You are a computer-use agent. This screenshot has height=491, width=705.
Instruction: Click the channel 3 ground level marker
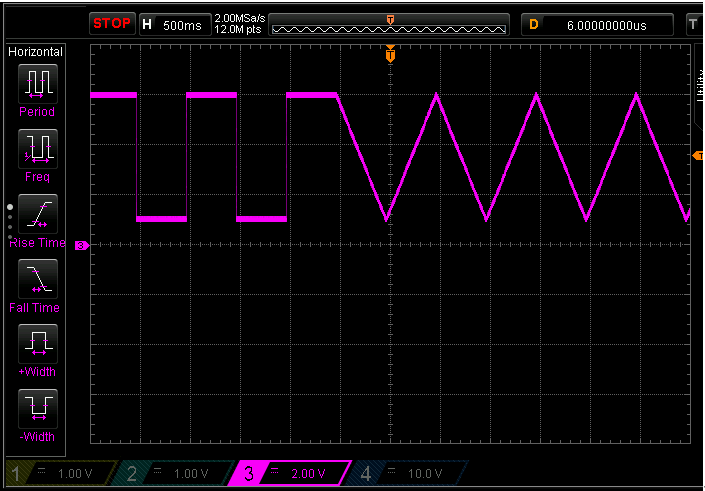(82, 244)
